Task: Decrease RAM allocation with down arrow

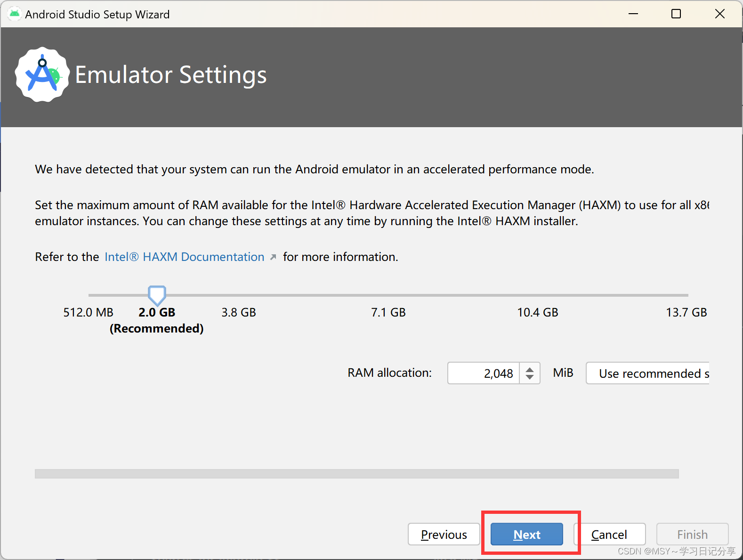Action: [530, 378]
